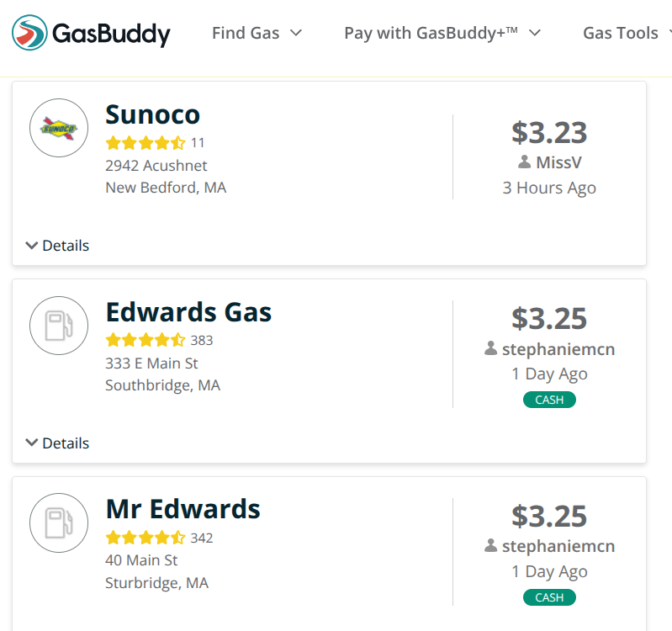The image size is (672, 631).
Task: Expand Details for Edwards Gas
Action: [x=57, y=443]
